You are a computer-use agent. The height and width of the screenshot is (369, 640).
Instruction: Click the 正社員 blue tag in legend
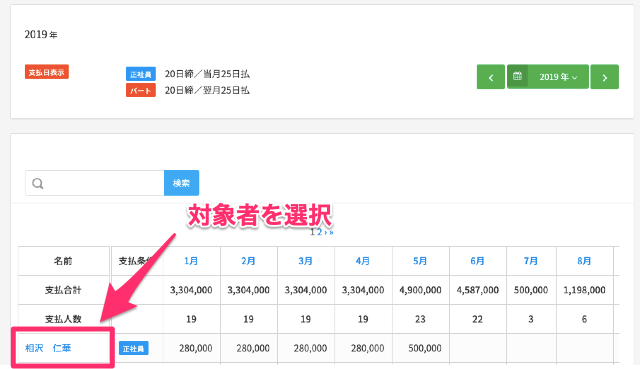point(140,74)
